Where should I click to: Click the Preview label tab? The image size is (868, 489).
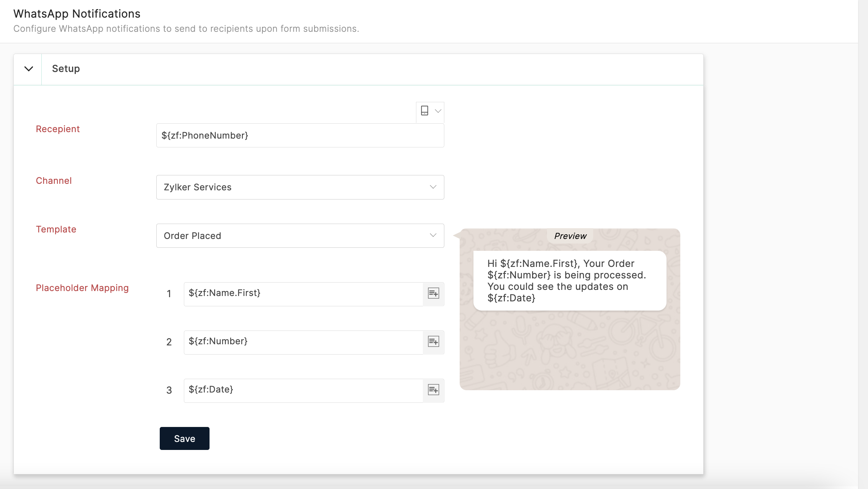pyautogui.click(x=570, y=236)
